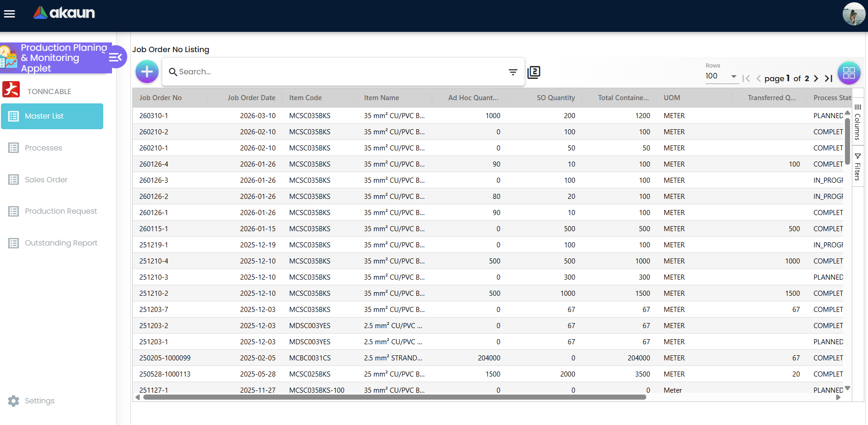Open the search filter options icon
Screen dimensions: 868x425
(x=513, y=72)
